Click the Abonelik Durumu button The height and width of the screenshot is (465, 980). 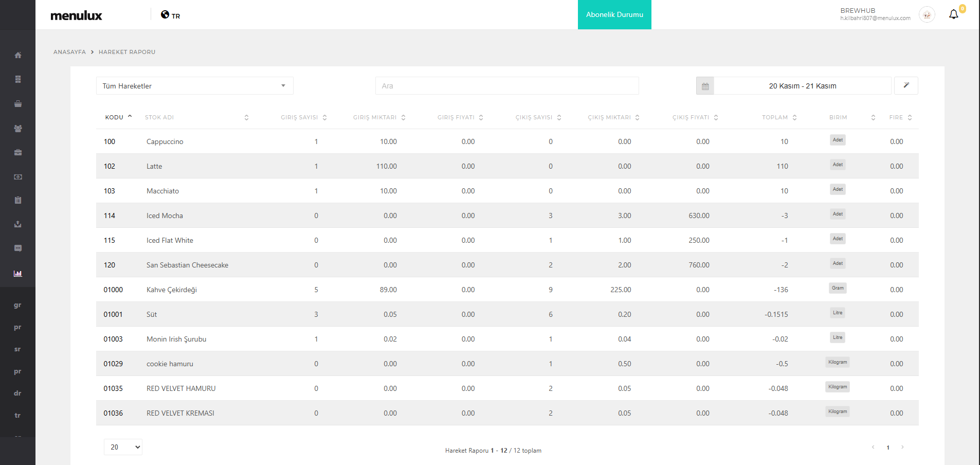(614, 15)
